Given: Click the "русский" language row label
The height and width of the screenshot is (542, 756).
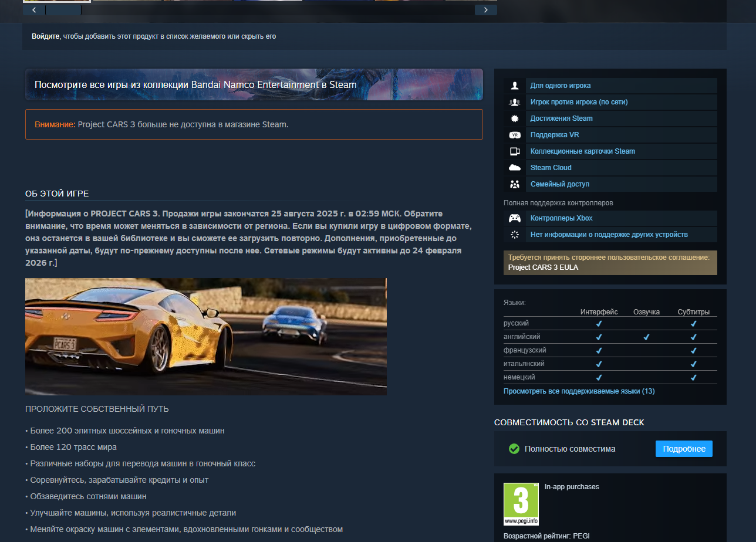Looking at the screenshot, I should pos(517,323).
